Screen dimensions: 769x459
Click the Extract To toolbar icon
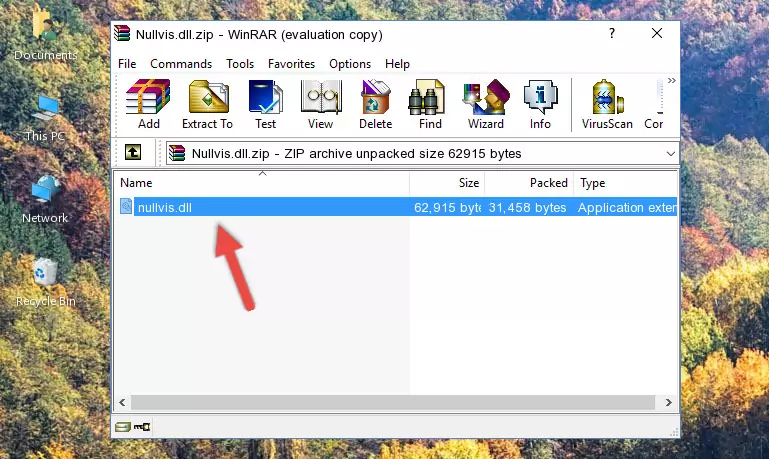click(207, 104)
